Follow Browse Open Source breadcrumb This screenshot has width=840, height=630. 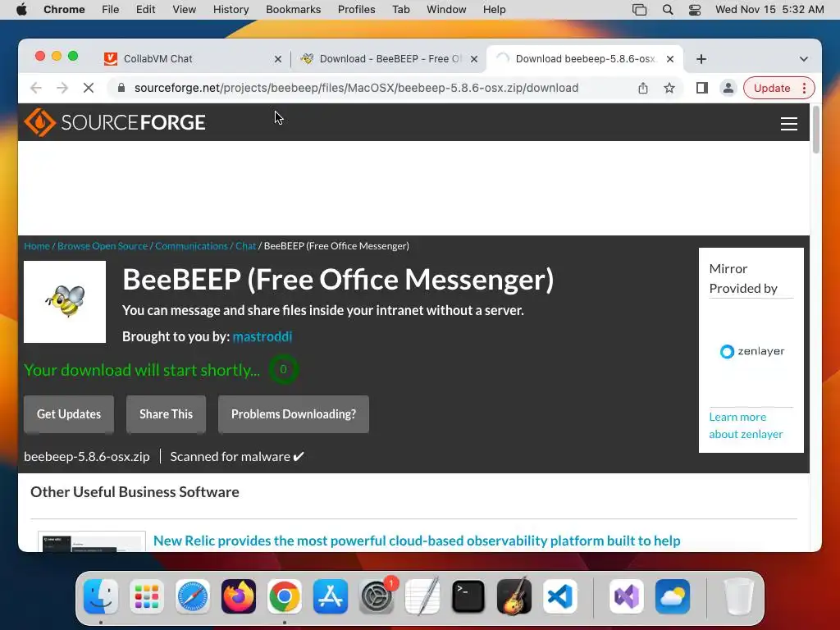click(x=103, y=246)
